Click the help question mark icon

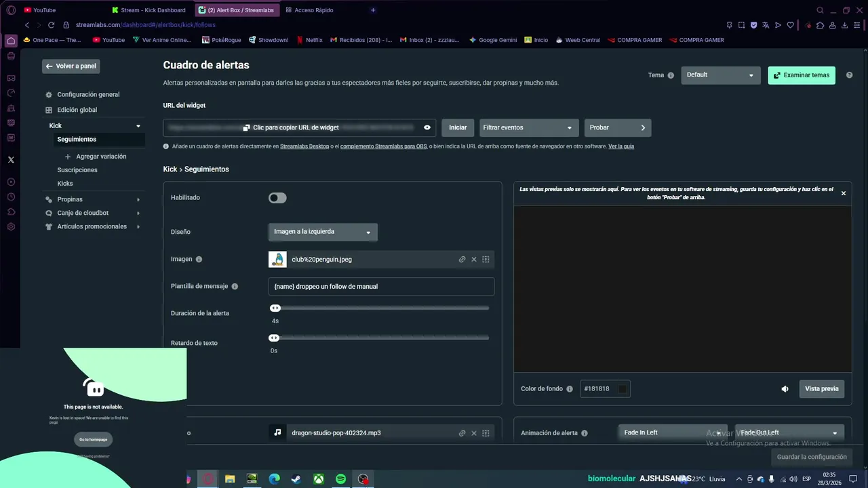[849, 75]
